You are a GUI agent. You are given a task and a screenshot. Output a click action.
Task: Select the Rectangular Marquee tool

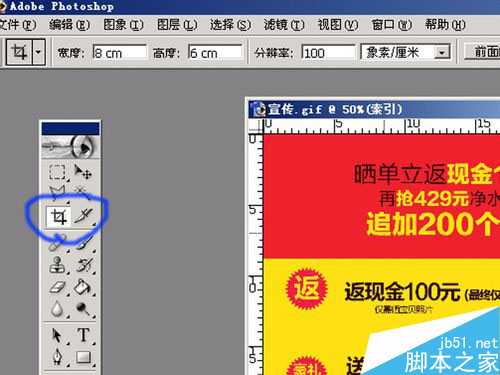click(x=57, y=172)
